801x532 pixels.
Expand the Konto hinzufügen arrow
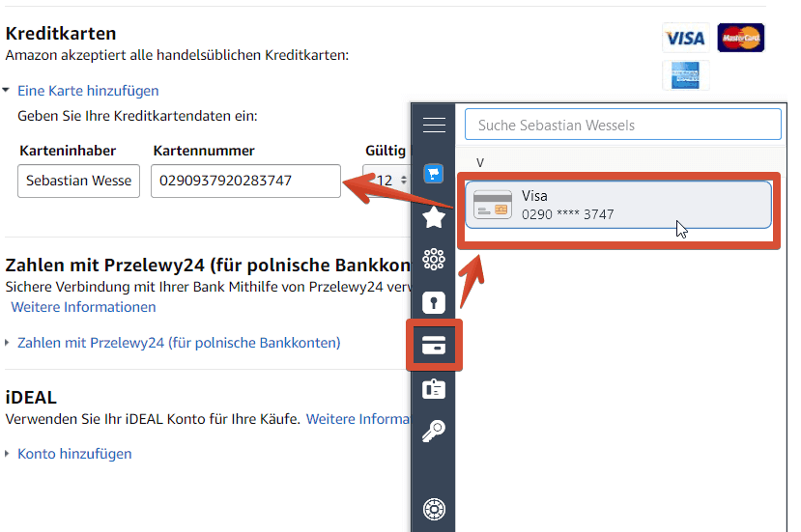pyautogui.click(x=7, y=454)
